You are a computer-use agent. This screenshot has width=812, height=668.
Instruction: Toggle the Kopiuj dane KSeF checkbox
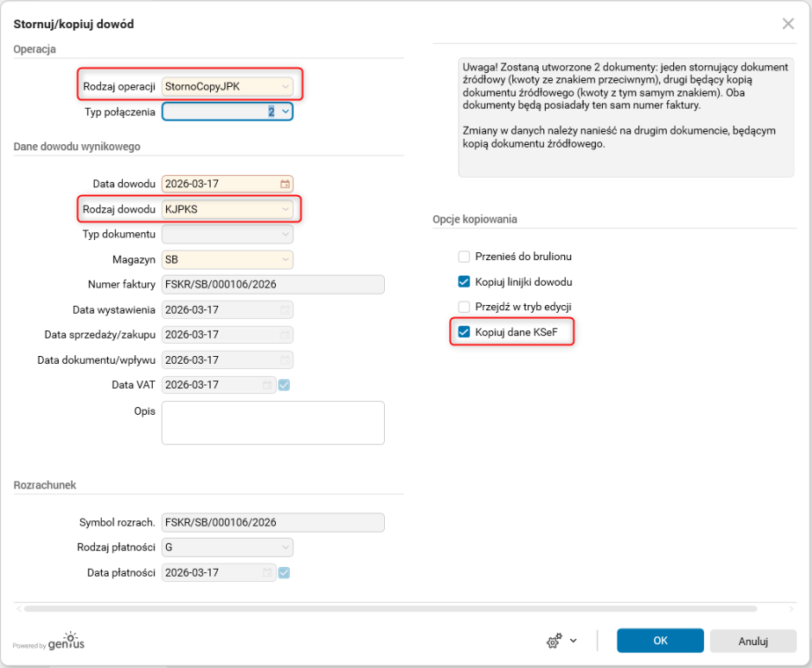pos(464,332)
